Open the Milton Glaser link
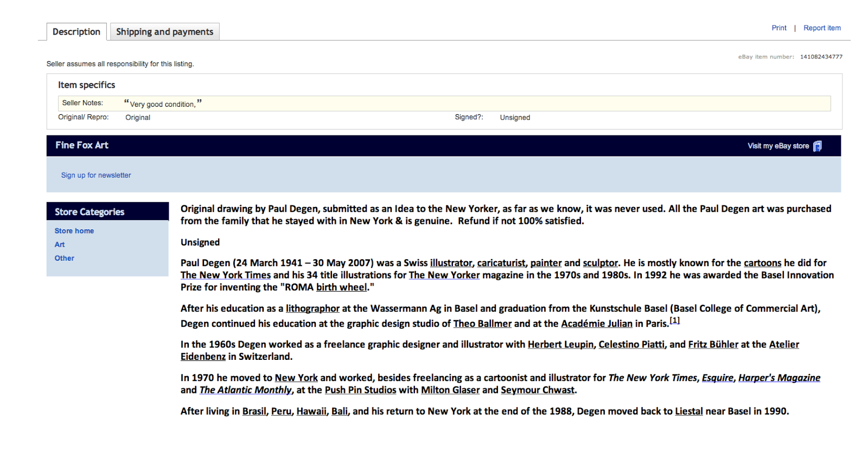The image size is (868, 452). [x=450, y=390]
